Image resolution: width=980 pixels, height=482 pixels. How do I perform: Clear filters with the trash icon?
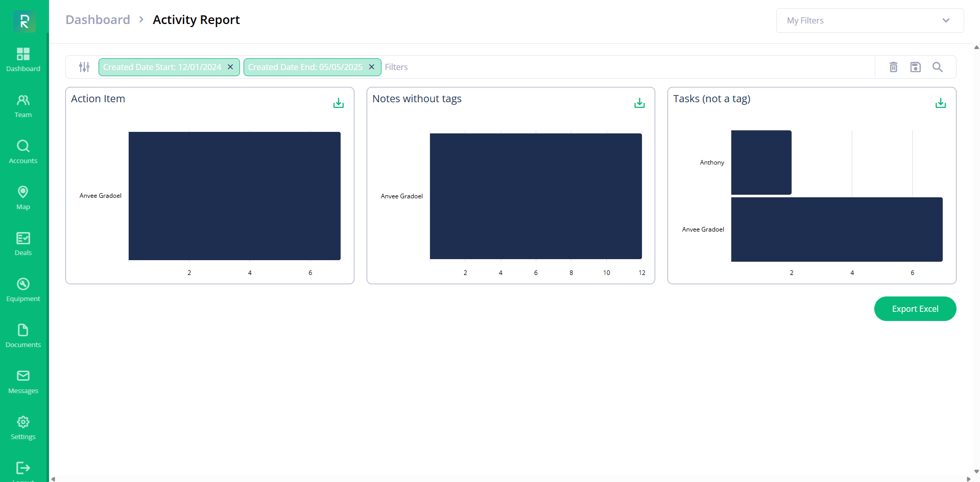pyautogui.click(x=894, y=67)
